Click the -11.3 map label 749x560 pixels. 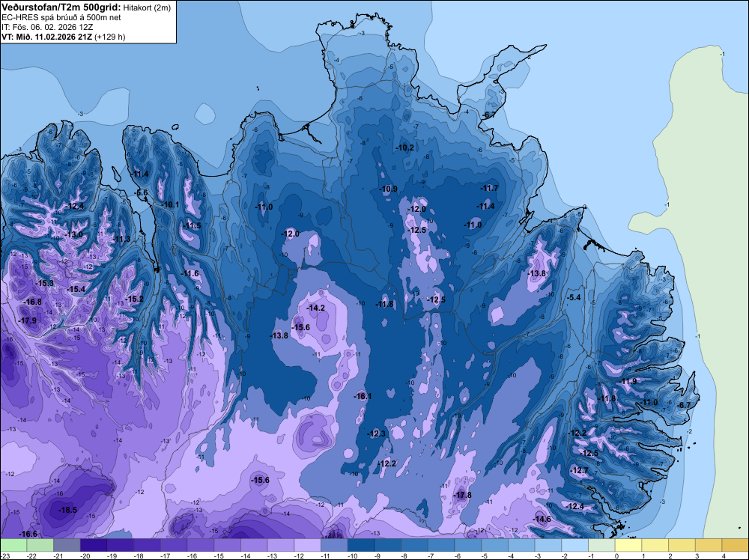click(122, 239)
